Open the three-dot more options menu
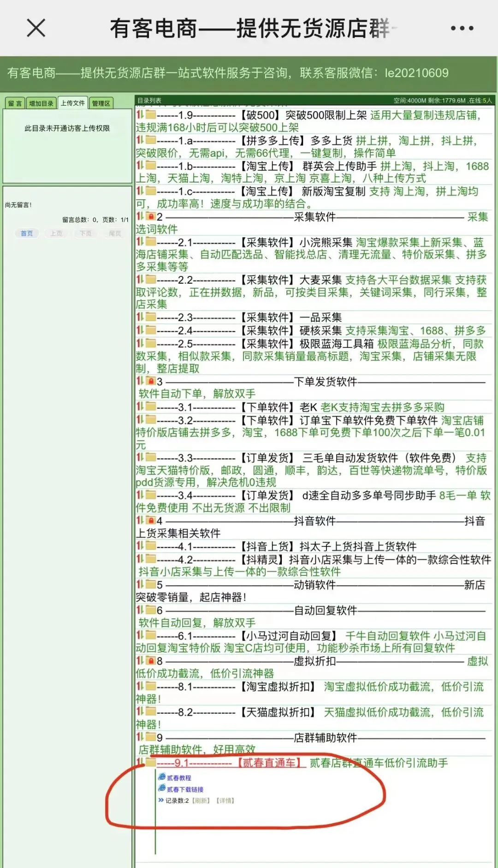 (x=462, y=28)
